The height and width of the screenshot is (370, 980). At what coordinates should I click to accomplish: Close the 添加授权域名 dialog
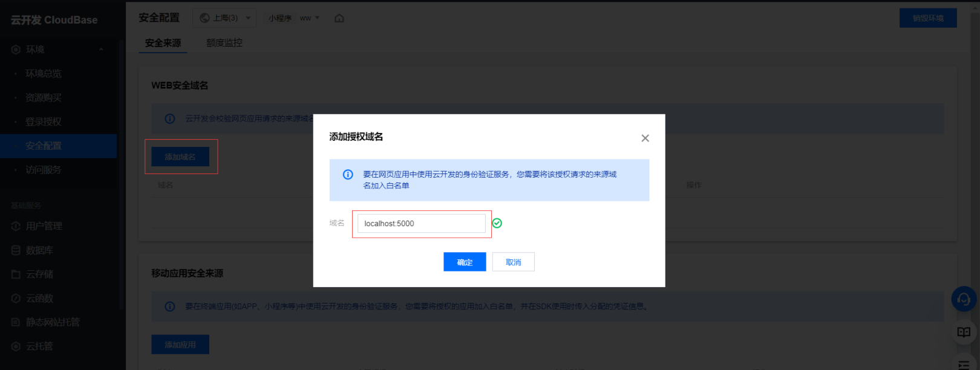645,138
